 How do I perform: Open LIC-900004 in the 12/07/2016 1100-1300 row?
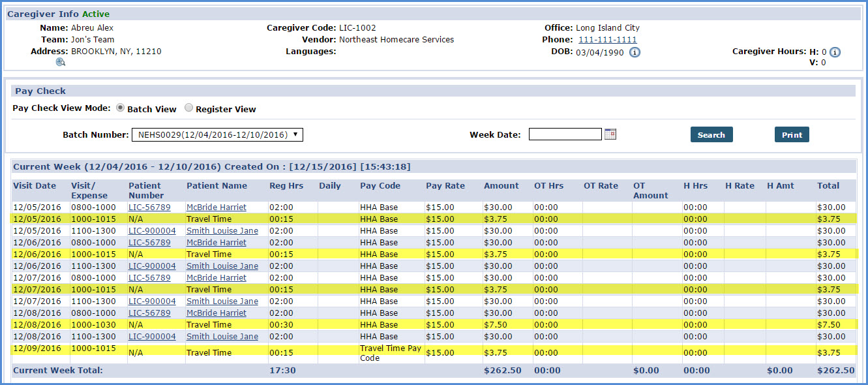152,301
